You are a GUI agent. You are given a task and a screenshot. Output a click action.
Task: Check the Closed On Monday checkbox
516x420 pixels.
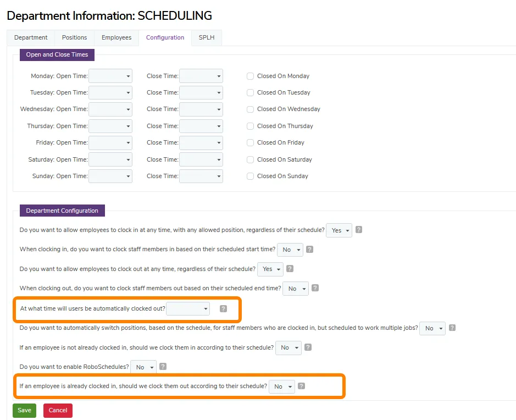click(251, 76)
